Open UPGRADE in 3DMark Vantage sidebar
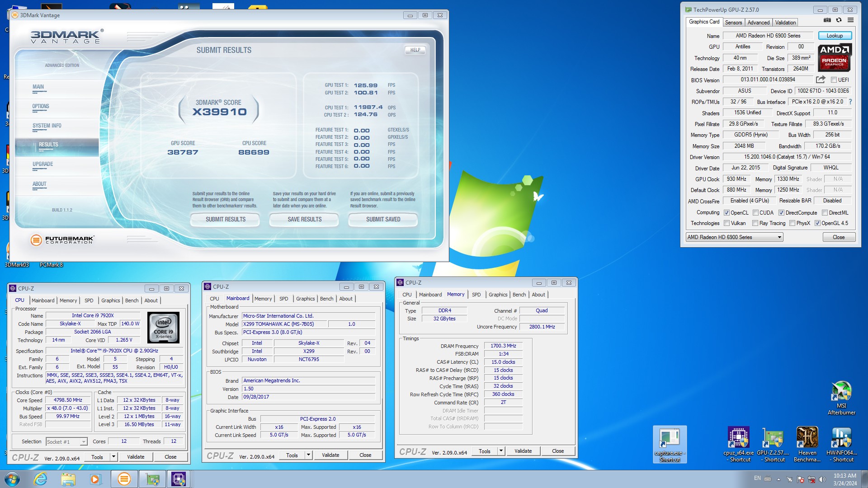Image resolution: width=868 pixels, height=488 pixels. [42, 164]
